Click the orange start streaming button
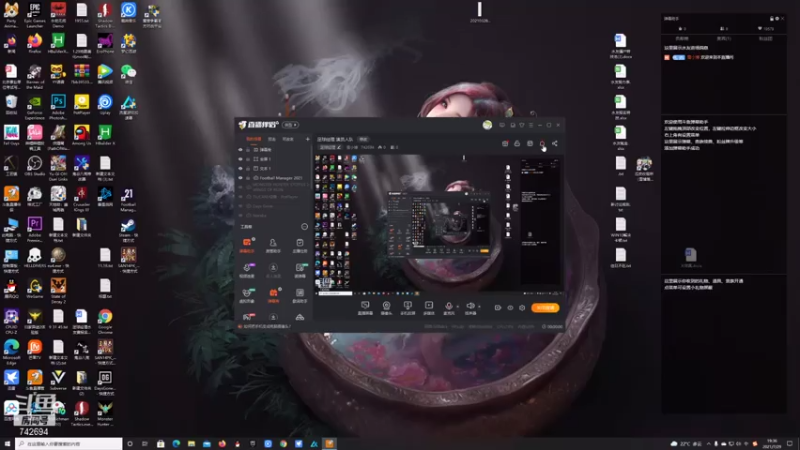Image resolution: width=800 pixels, height=450 pixels. (x=545, y=308)
